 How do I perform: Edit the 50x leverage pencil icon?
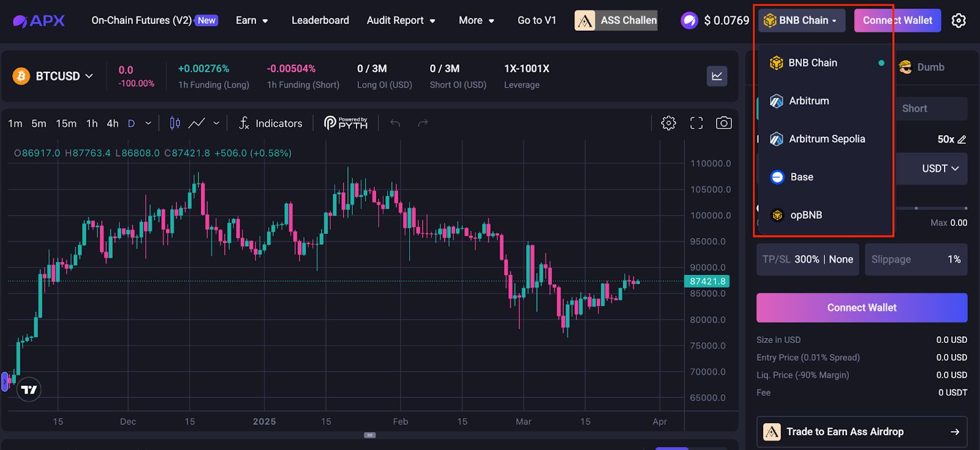pos(962,140)
